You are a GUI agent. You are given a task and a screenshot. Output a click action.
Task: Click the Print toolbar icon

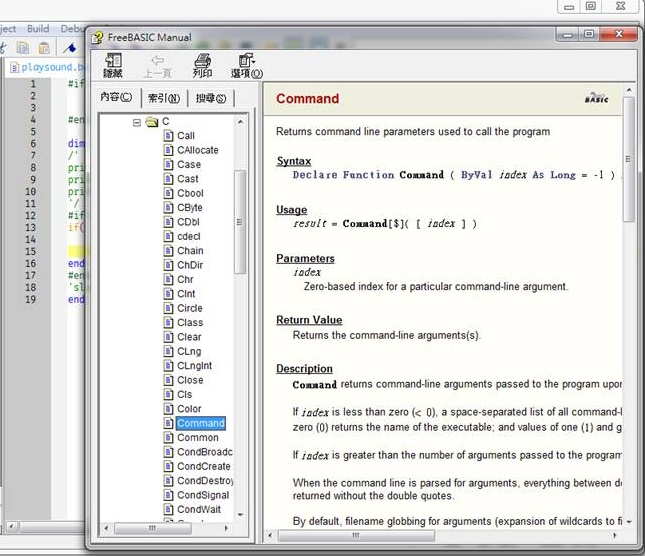[x=202, y=65]
